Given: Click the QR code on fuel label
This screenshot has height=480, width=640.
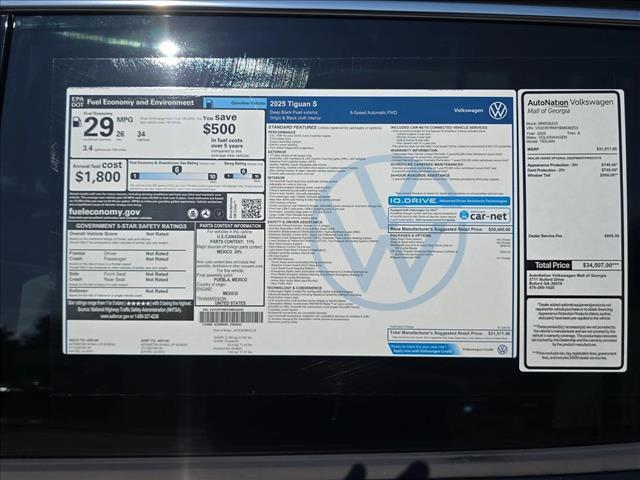Looking at the screenshot, I should pos(251,208).
